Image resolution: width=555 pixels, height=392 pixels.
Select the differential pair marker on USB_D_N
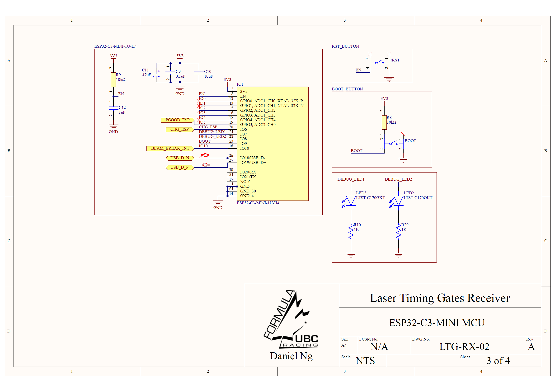pyautogui.click(x=205, y=155)
